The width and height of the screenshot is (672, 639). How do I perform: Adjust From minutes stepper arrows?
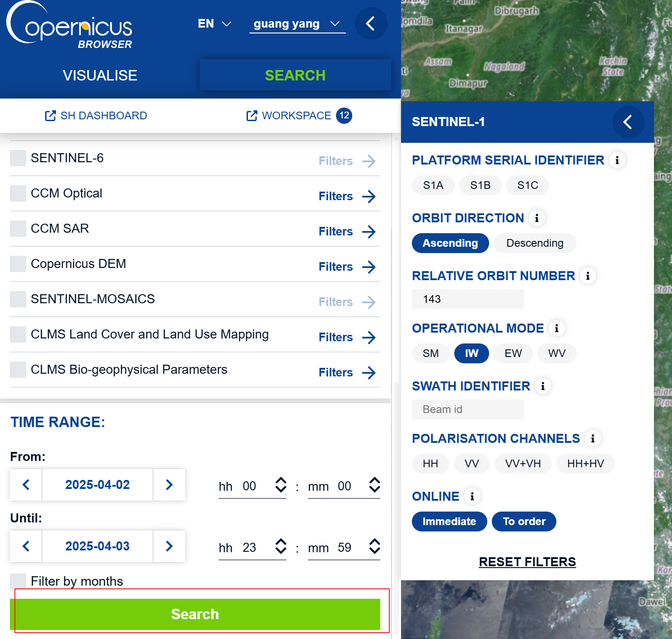coord(374,485)
